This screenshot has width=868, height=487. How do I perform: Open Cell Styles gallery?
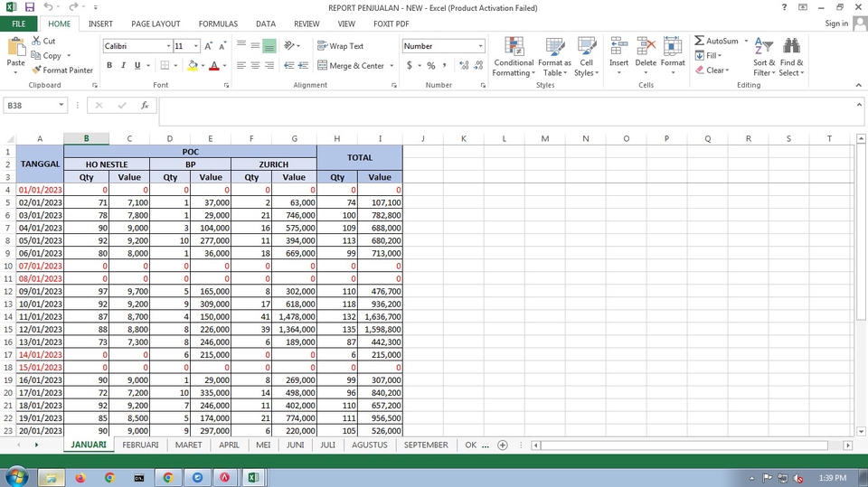(586, 56)
